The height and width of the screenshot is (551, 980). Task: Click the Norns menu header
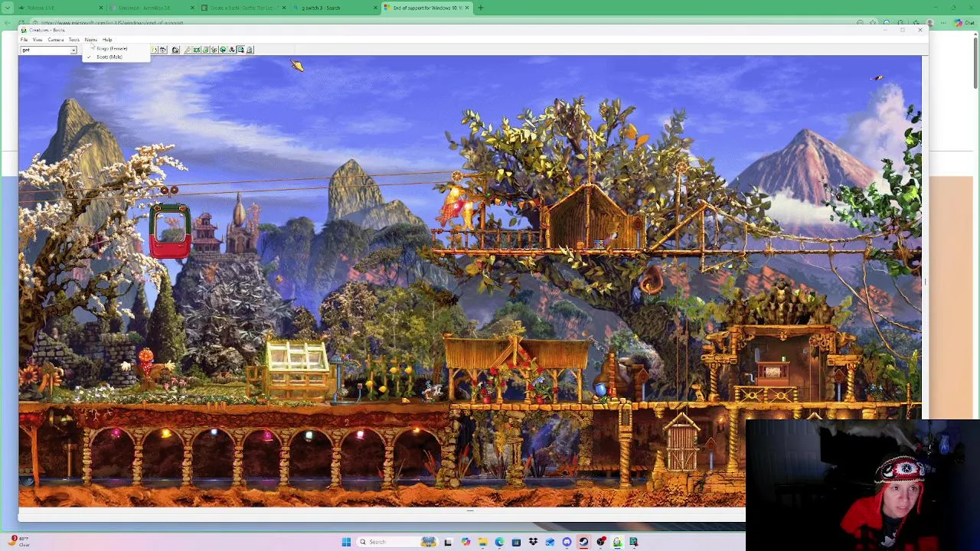point(91,40)
